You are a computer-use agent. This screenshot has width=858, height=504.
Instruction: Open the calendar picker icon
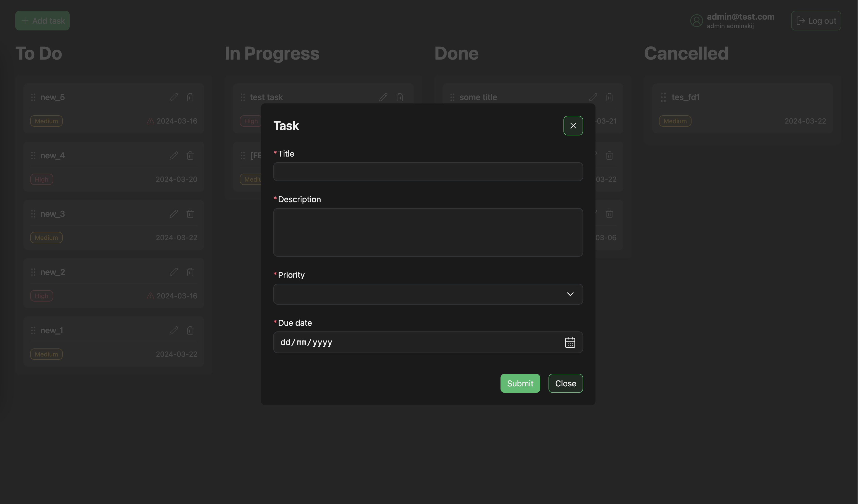[570, 342]
